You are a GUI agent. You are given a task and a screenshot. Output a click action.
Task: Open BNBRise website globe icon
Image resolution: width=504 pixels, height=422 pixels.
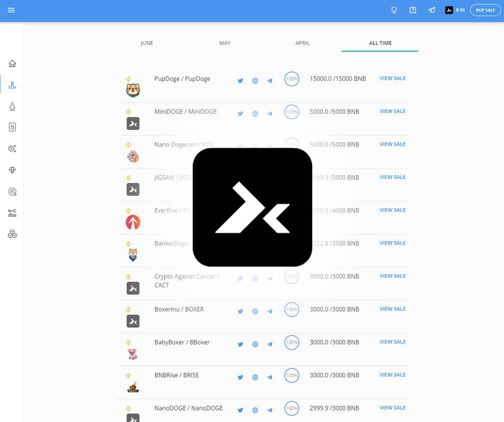point(255,377)
